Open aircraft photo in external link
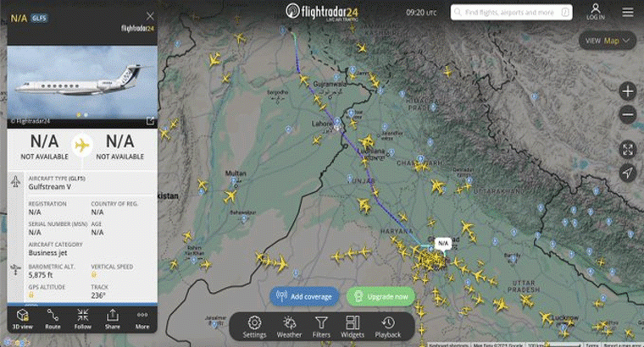 point(150,121)
